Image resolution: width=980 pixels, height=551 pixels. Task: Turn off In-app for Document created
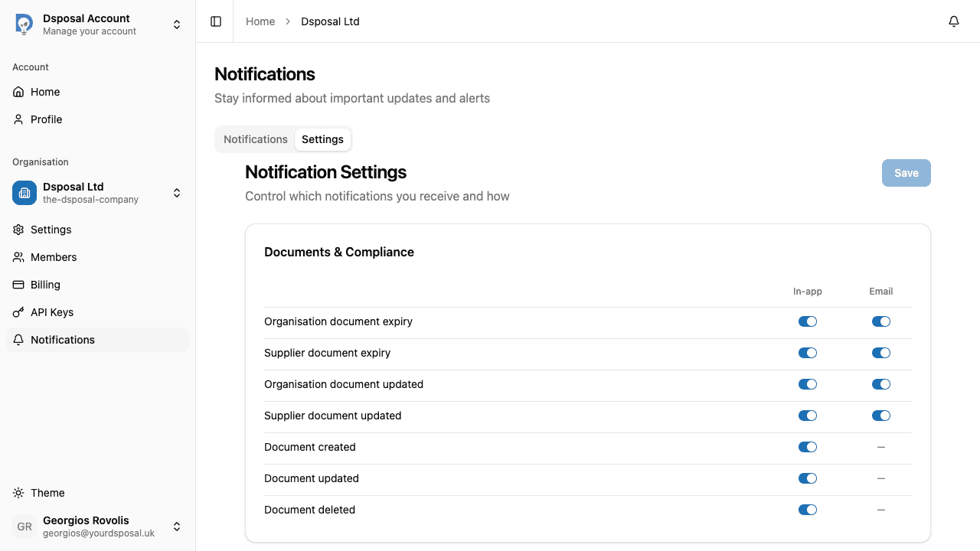tap(808, 447)
